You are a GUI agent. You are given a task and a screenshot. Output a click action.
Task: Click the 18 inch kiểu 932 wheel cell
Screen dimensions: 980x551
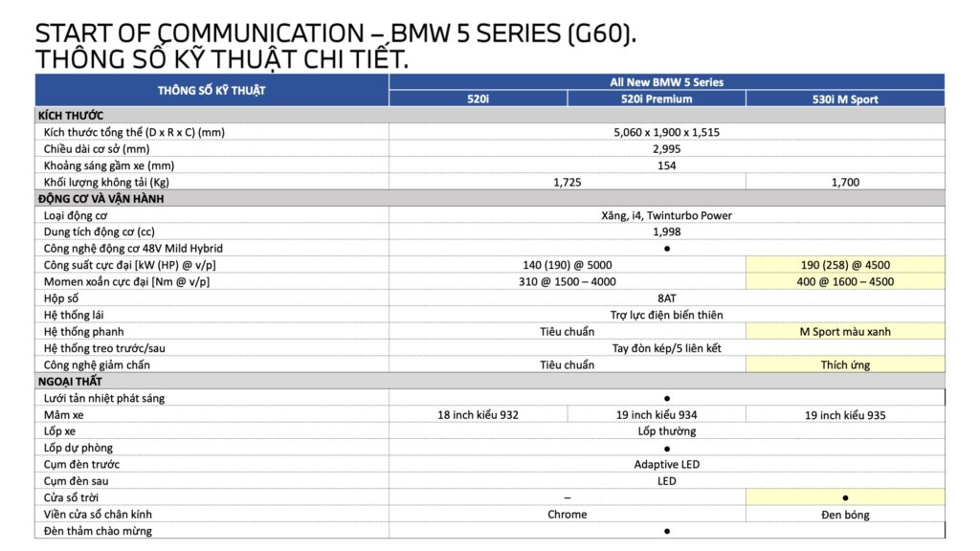click(478, 415)
